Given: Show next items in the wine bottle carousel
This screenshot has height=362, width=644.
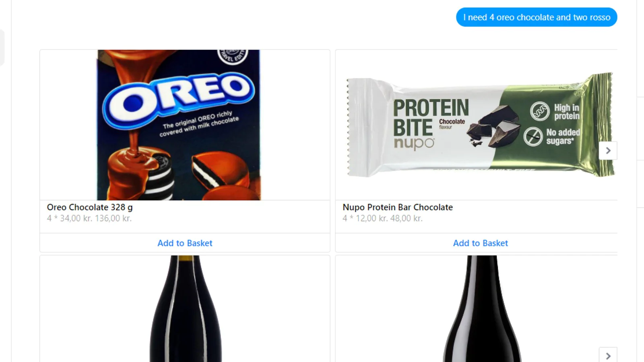Looking at the screenshot, I should click(x=608, y=356).
